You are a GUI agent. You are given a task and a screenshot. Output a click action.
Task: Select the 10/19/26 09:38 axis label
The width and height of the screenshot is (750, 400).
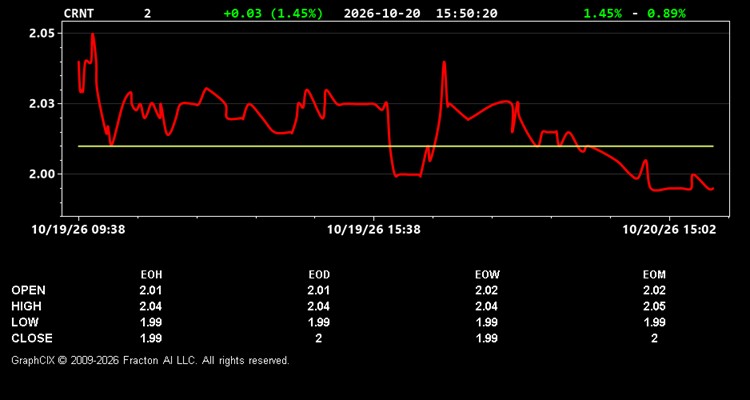point(78,230)
